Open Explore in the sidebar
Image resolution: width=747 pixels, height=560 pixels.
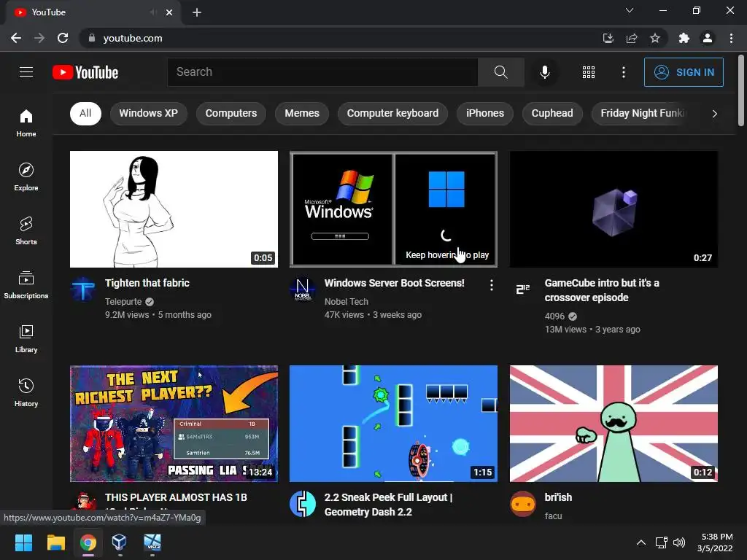coord(26,176)
